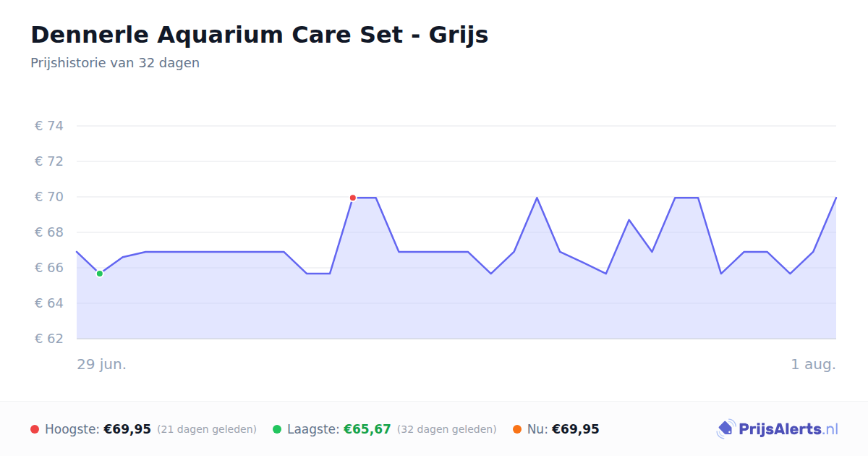Click the orange Nu legend dot

click(x=517, y=429)
